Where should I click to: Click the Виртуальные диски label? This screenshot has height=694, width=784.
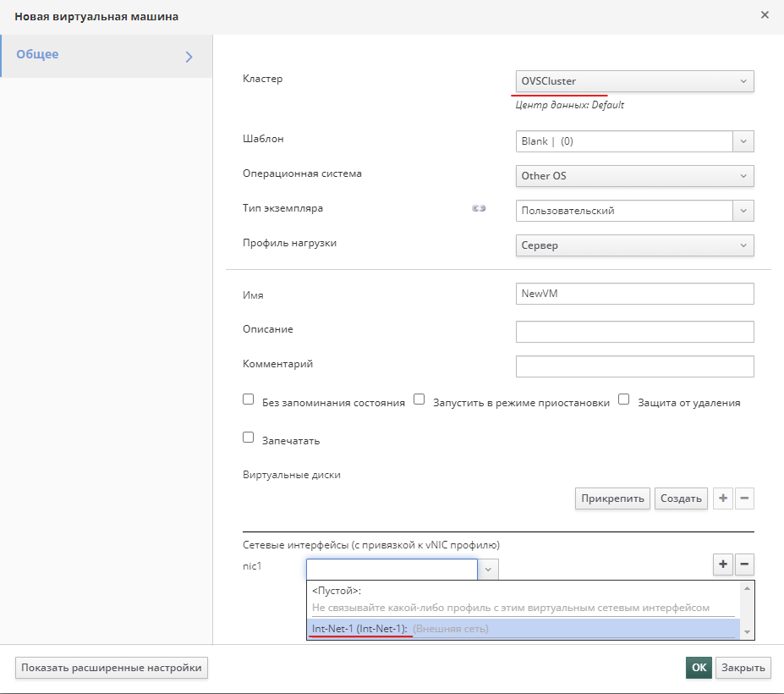(292, 475)
